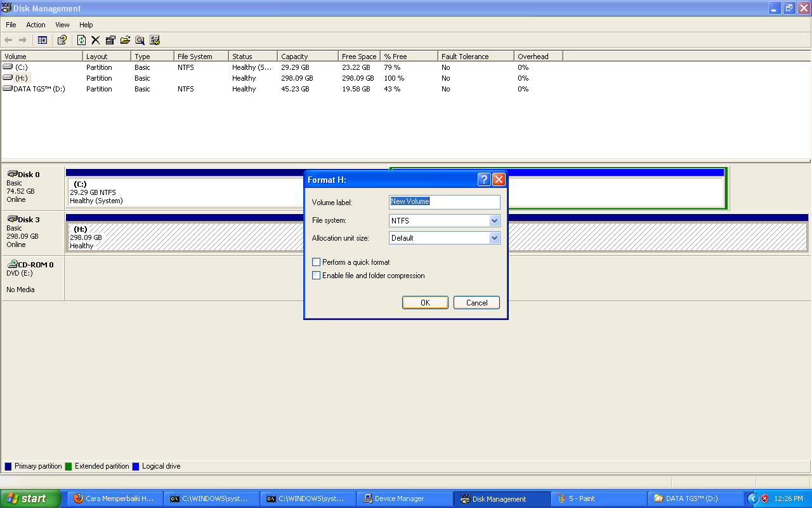Click the Back navigation arrow

click(8, 39)
